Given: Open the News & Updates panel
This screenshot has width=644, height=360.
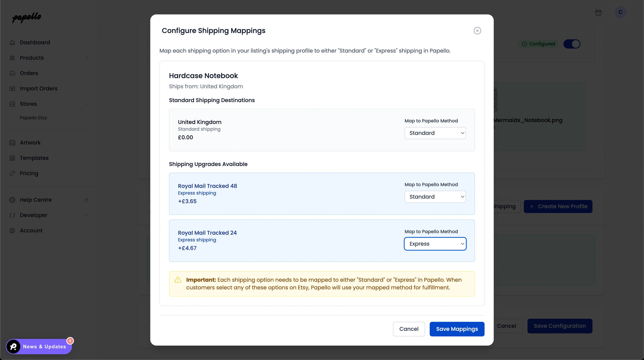Looking at the screenshot, I should coord(39,347).
